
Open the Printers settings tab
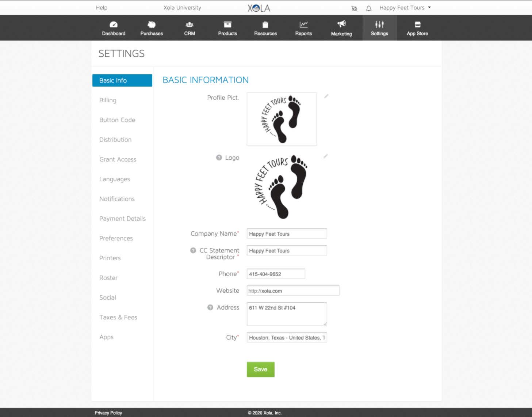(110, 258)
